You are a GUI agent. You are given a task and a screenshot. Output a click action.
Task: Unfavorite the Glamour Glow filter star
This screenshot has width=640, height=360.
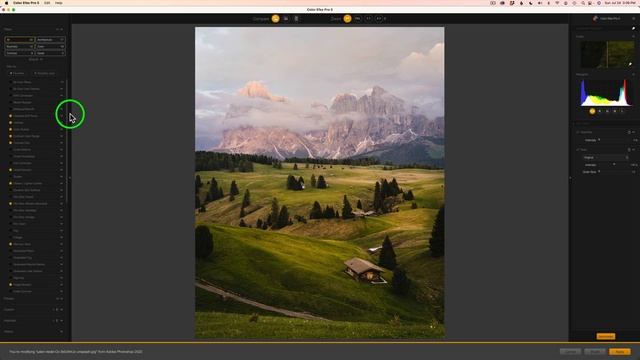tap(11, 244)
